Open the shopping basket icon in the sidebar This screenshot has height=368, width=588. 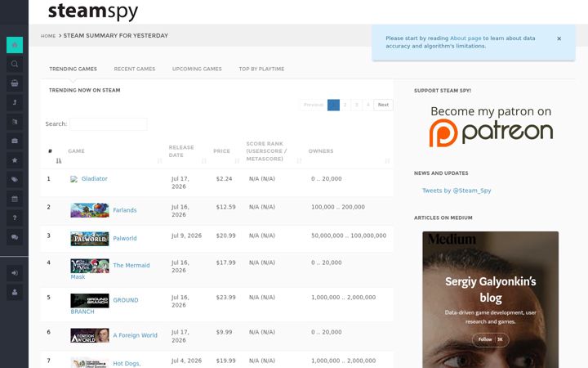click(15, 83)
